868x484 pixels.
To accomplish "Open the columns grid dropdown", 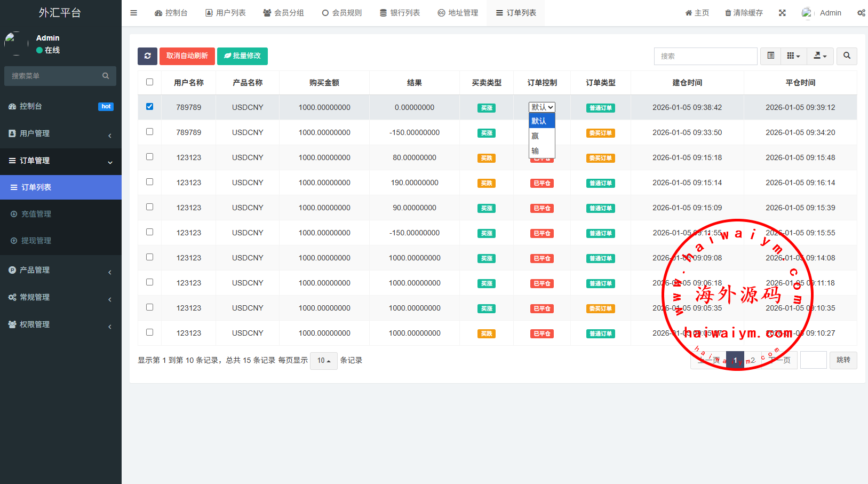I will (x=793, y=56).
